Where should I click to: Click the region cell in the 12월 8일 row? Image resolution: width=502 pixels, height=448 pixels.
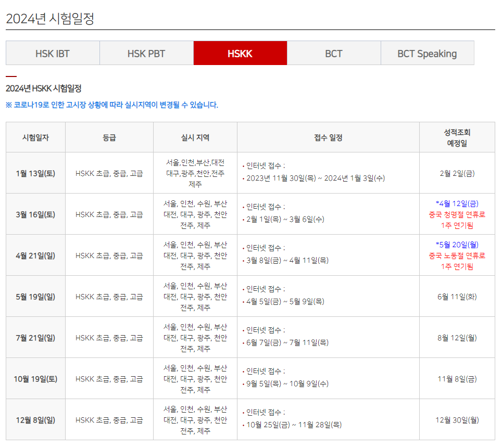click(x=195, y=420)
